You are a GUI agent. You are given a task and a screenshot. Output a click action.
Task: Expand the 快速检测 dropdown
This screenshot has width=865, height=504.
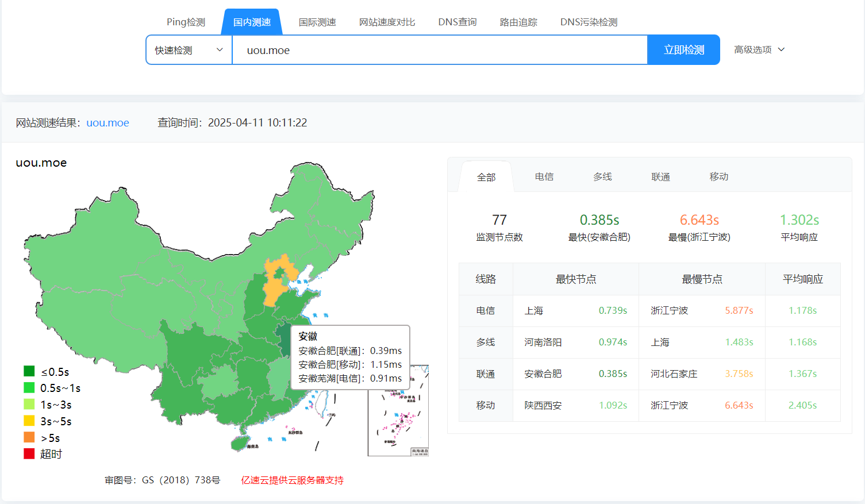coord(189,50)
